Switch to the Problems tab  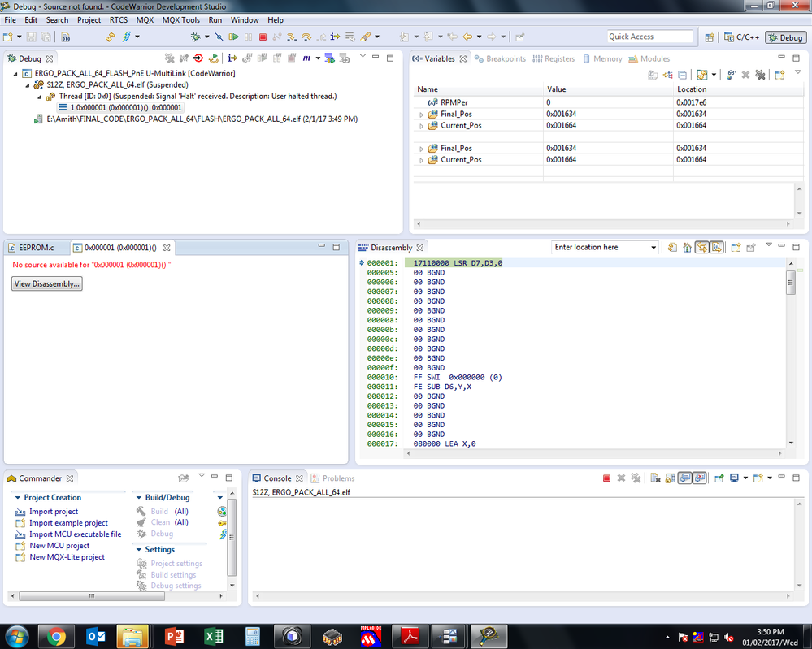pyautogui.click(x=333, y=478)
